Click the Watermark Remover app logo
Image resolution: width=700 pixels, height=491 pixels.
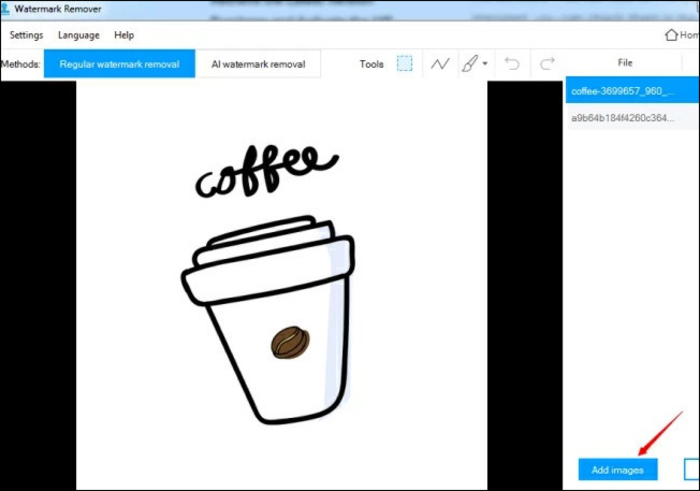coord(5,9)
